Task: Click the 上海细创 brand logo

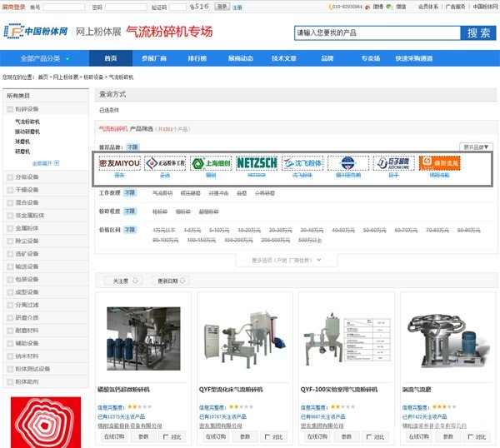Action: point(211,162)
